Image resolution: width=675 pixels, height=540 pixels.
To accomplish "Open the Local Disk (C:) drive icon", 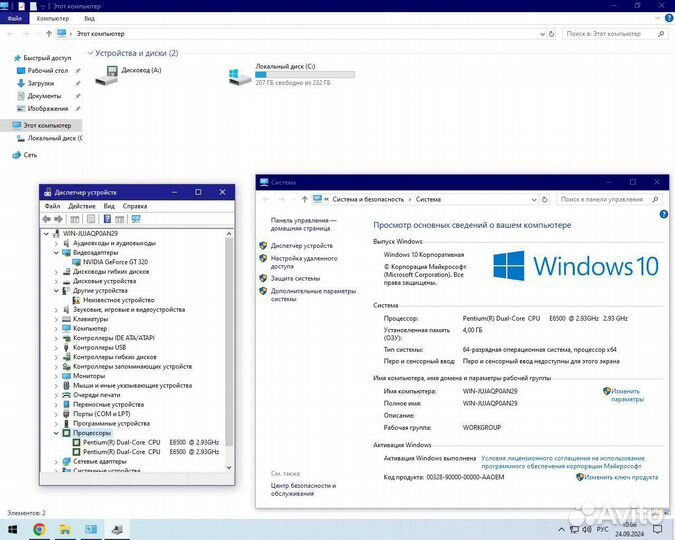I will point(240,76).
